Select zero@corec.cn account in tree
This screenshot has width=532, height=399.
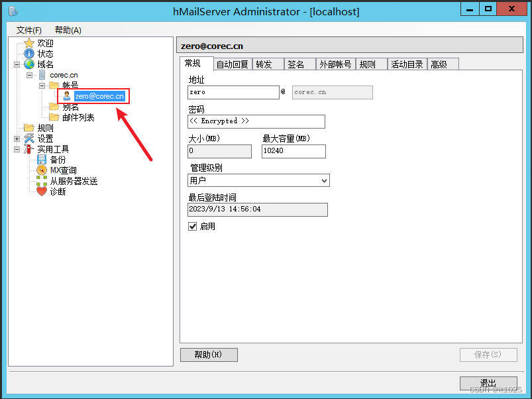(x=99, y=96)
